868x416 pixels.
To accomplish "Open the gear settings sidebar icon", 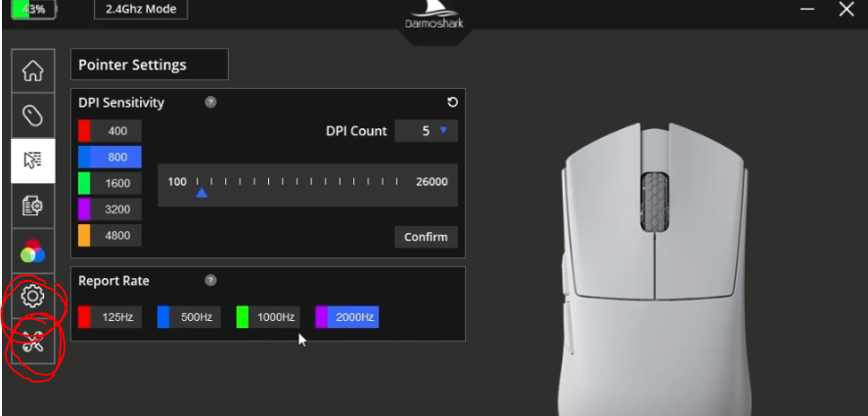I will [x=32, y=296].
